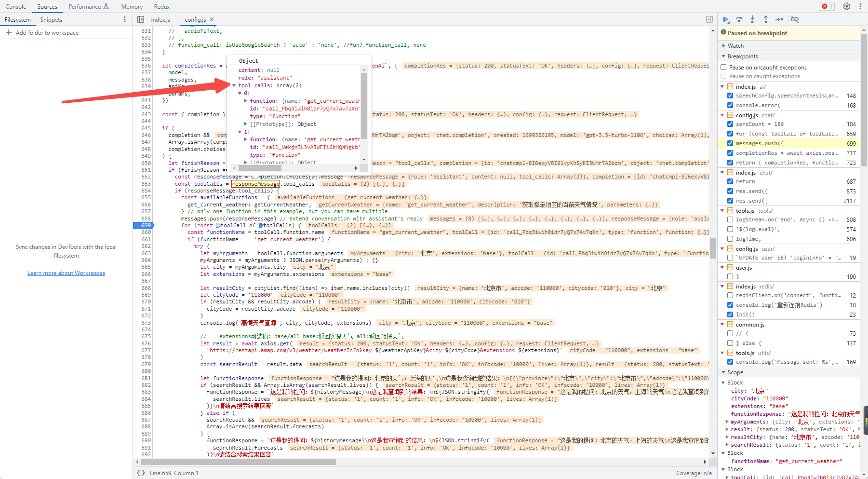Uncheck the messages.push({ breakpoint
The height and width of the screenshot is (479, 868).
730,143
